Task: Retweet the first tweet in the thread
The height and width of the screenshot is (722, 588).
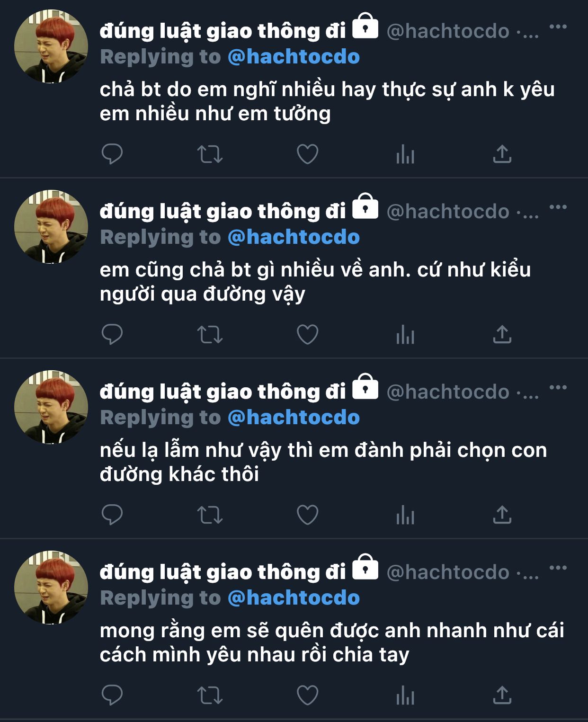Action: point(210,154)
